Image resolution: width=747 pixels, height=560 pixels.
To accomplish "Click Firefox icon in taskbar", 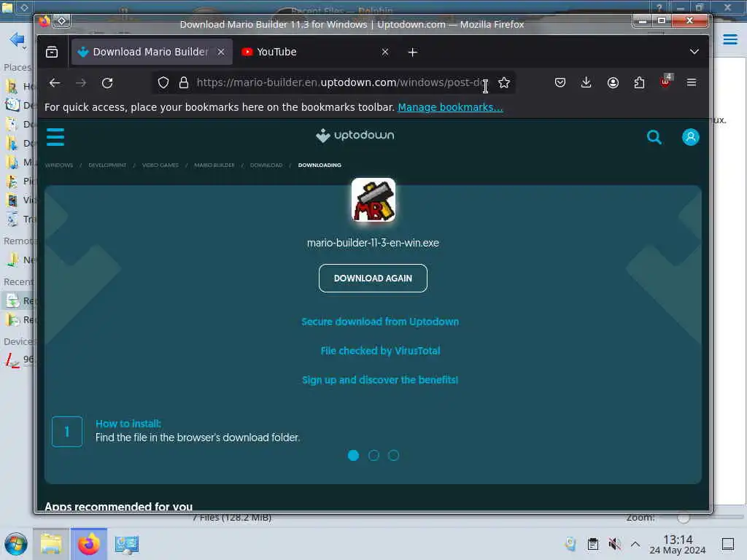I will pos(89,544).
